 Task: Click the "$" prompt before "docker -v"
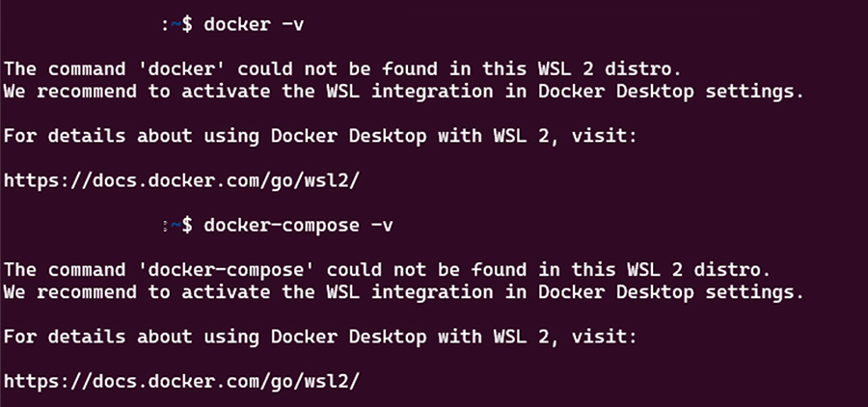coord(186,24)
